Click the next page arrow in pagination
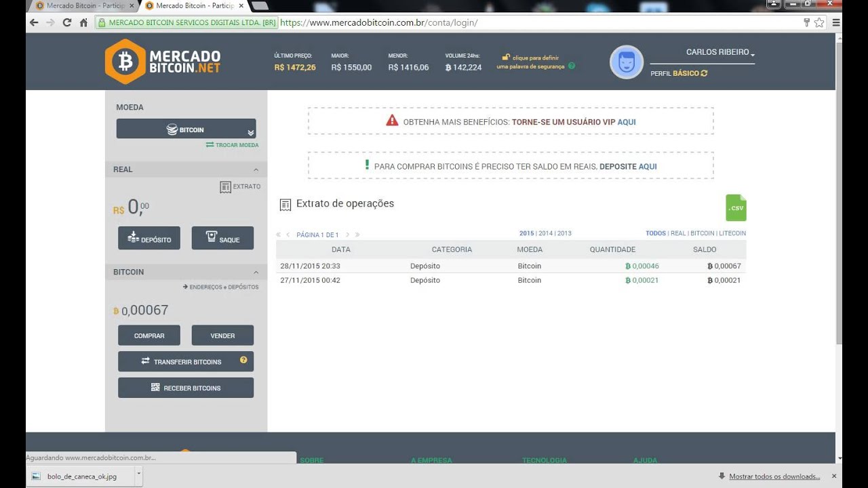Viewport: 868px width, 488px height. coord(348,235)
